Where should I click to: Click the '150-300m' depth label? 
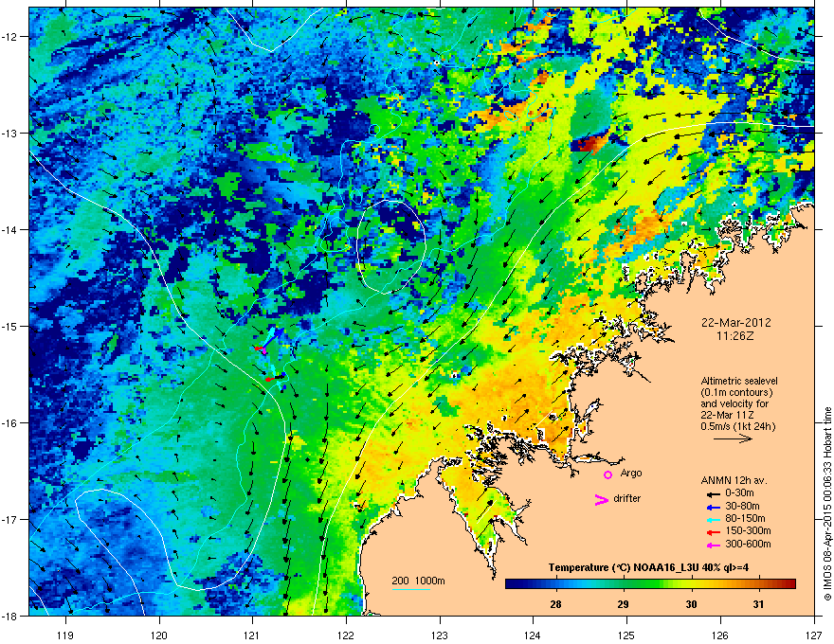point(748,530)
